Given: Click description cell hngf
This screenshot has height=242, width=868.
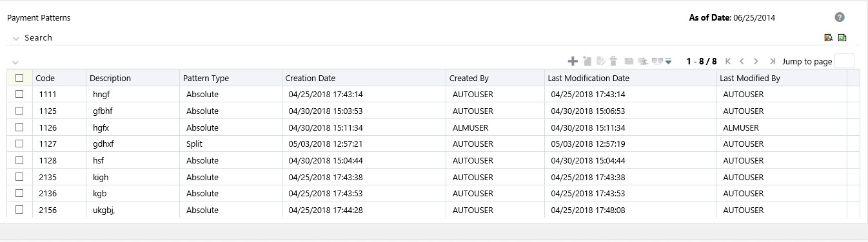Looking at the screenshot, I should (102, 95).
